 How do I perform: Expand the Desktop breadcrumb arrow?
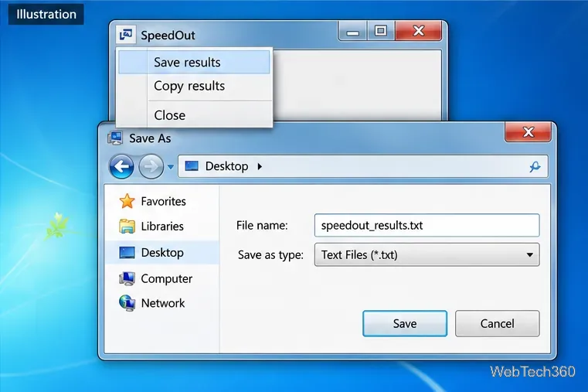260,166
